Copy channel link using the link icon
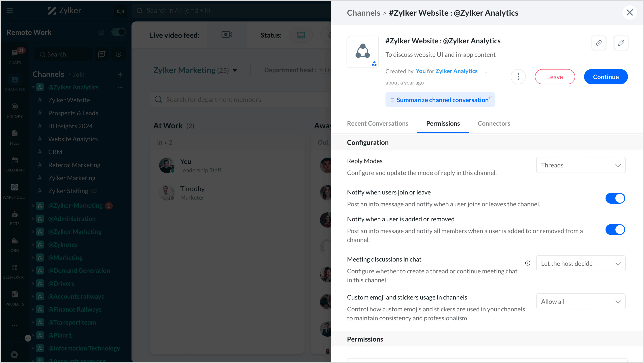Viewport: 644px width, 363px height. 599,43
